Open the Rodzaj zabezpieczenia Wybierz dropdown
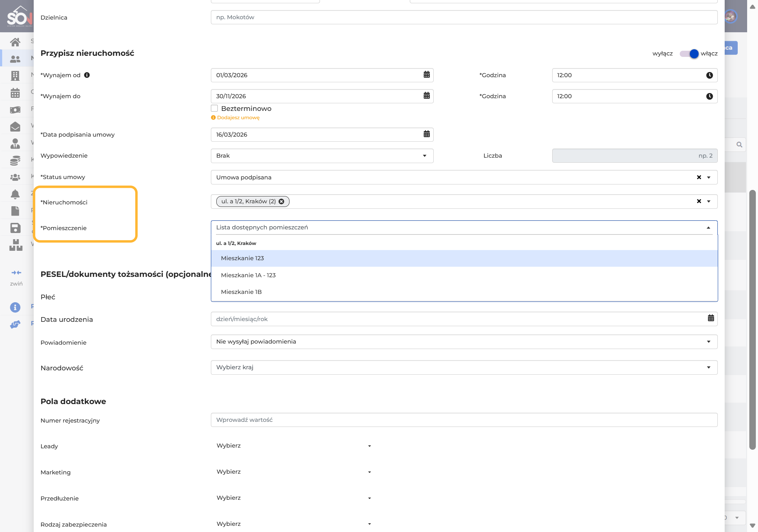 (x=294, y=524)
